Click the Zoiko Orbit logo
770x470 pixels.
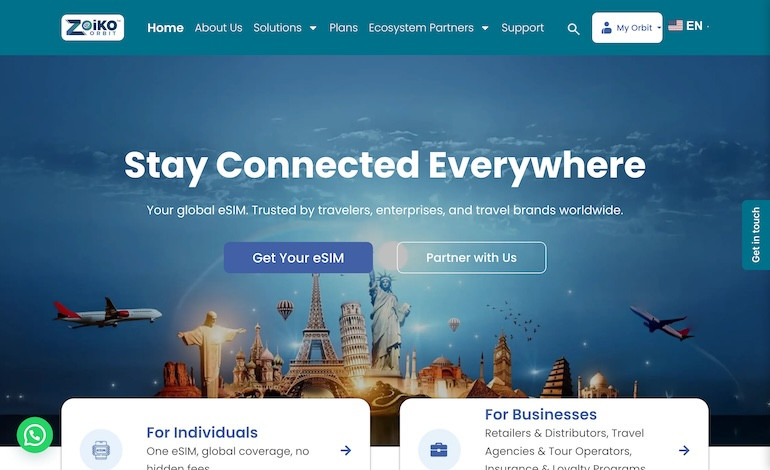tap(92, 28)
